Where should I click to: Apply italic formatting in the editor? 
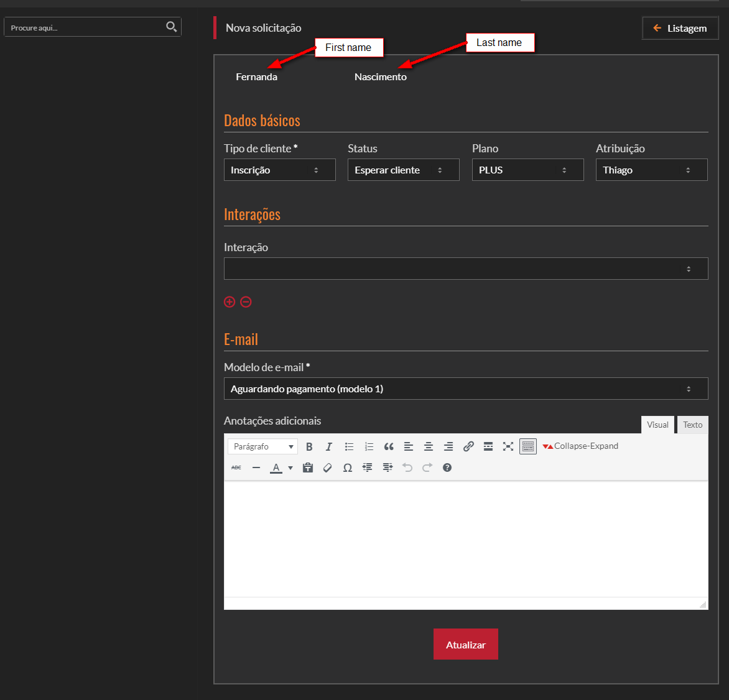pyautogui.click(x=329, y=446)
